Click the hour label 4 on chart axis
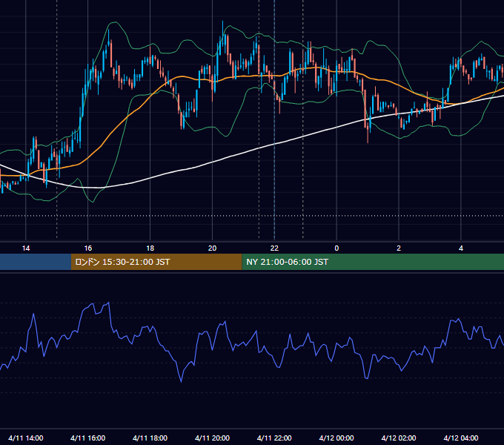Viewport: 504px width, 445px height. [x=461, y=248]
